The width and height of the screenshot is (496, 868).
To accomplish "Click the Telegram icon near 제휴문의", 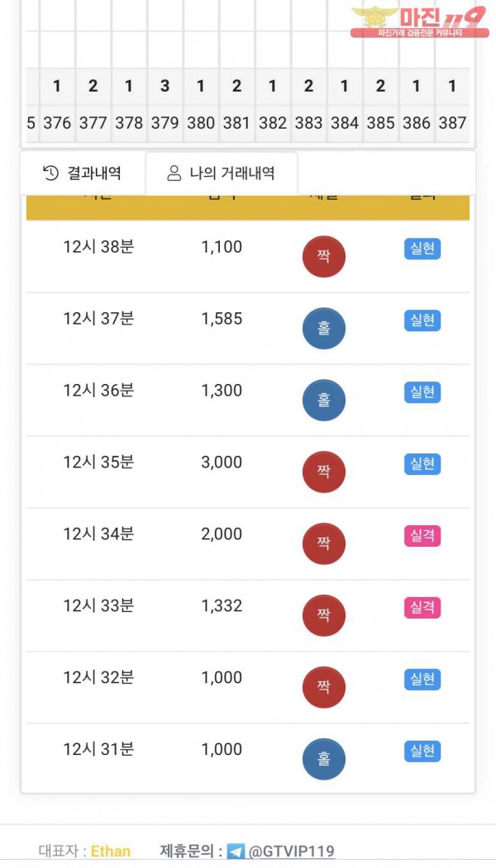I will click(x=236, y=851).
